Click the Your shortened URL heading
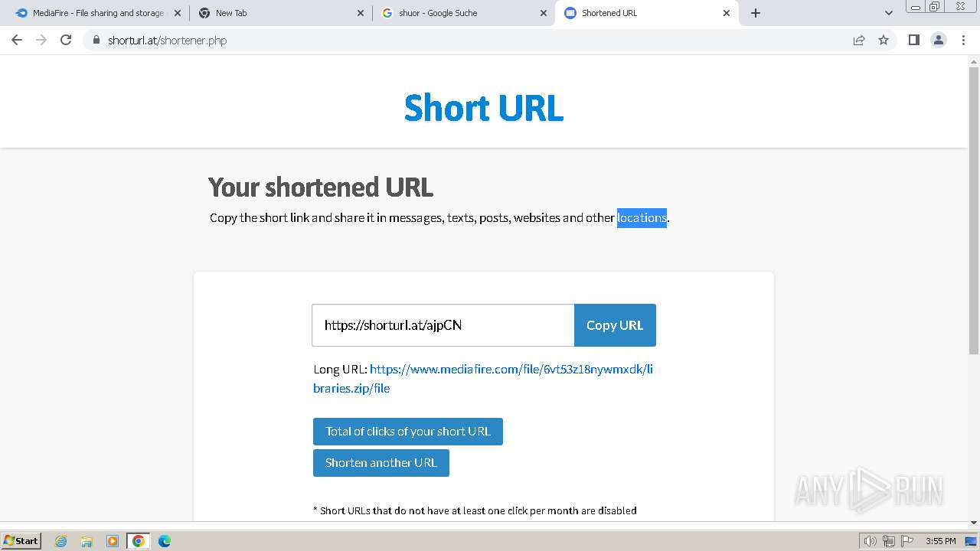Screen dimensions: 980x551 point(321,187)
